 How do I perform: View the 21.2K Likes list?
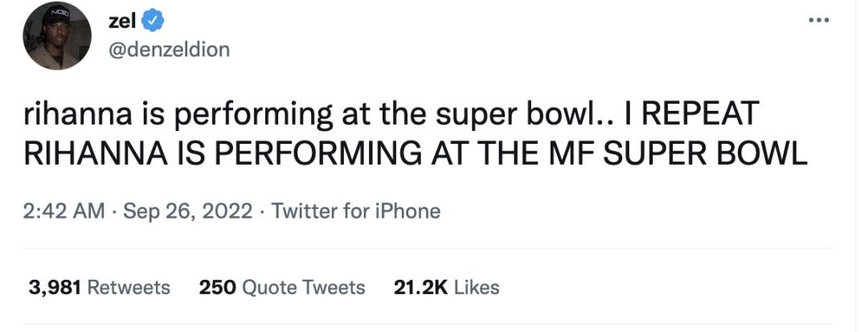(x=446, y=287)
